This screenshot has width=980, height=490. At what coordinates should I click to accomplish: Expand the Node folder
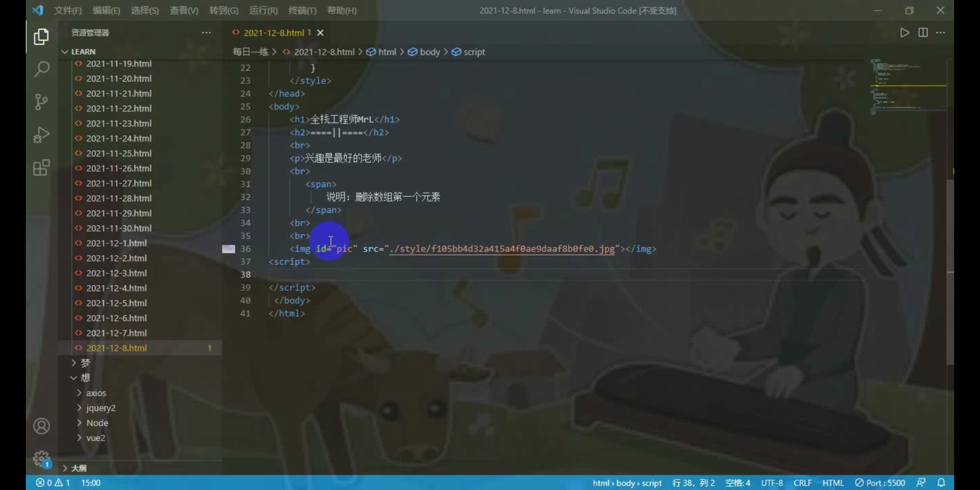[x=140, y=423]
